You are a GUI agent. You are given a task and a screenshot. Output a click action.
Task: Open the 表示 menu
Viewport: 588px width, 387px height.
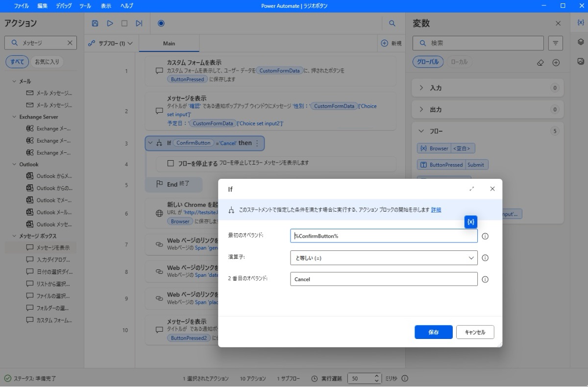click(x=106, y=6)
